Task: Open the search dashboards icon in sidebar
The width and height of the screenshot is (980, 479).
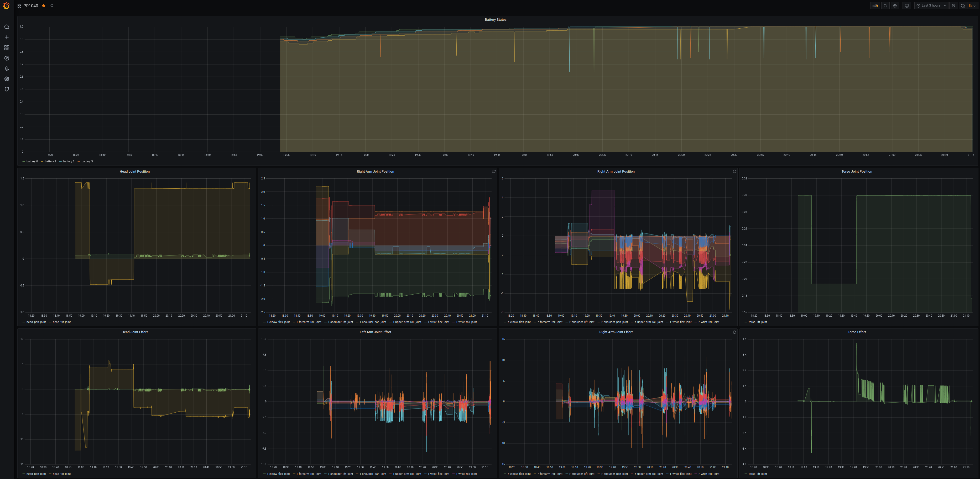Action: coord(7,27)
